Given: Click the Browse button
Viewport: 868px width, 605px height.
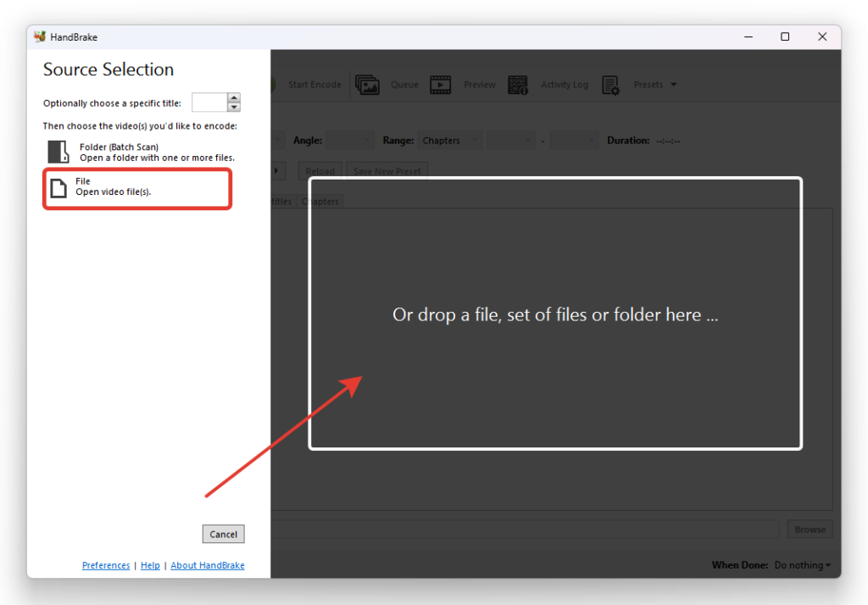Looking at the screenshot, I should [810, 530].
